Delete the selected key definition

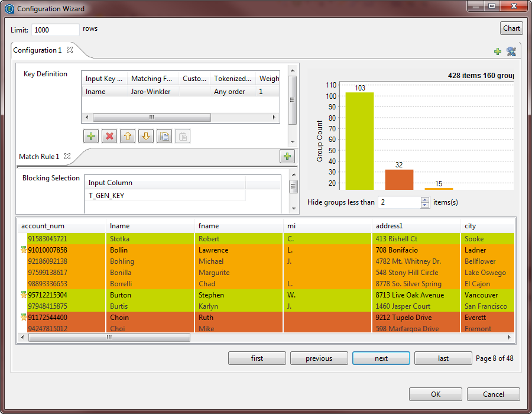click(x=109, y=136)
